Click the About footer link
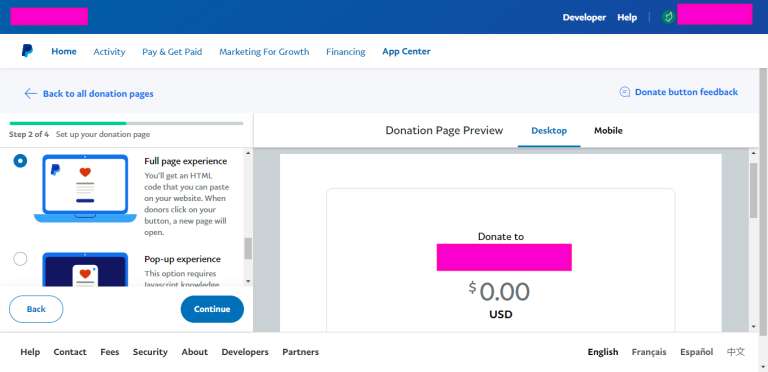The height and width of the screenshot is (372, 768). (x=194, y=352)
